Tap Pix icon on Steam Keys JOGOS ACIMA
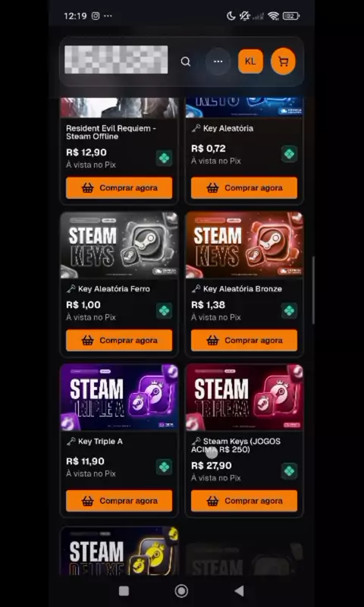 point(290,470)
